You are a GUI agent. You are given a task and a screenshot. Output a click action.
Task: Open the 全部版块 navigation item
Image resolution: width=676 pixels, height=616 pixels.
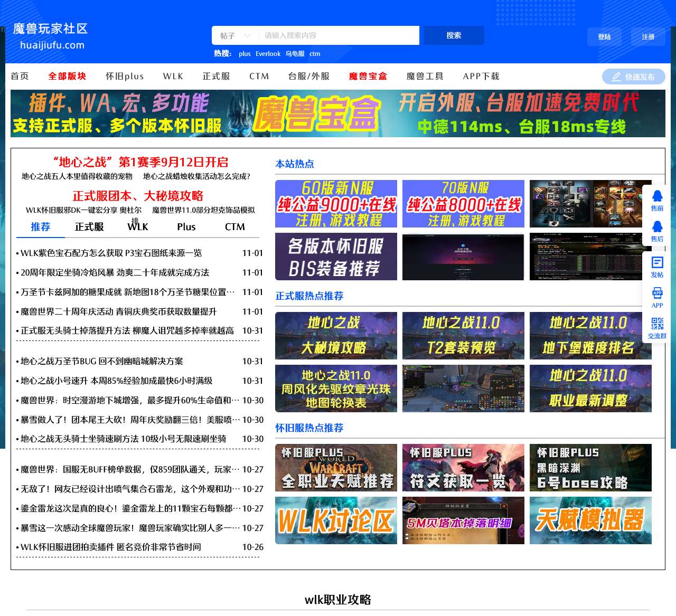tap(67, 76)
